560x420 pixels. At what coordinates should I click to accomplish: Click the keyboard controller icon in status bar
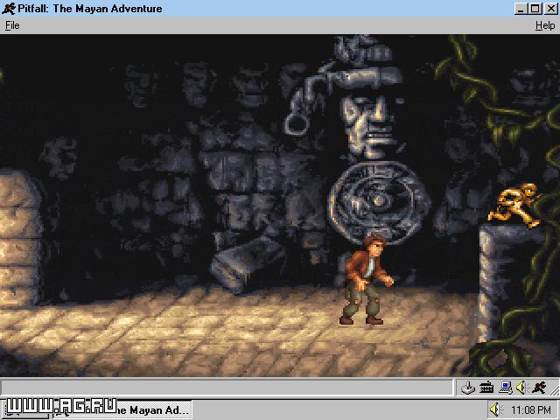pos(486,388)
